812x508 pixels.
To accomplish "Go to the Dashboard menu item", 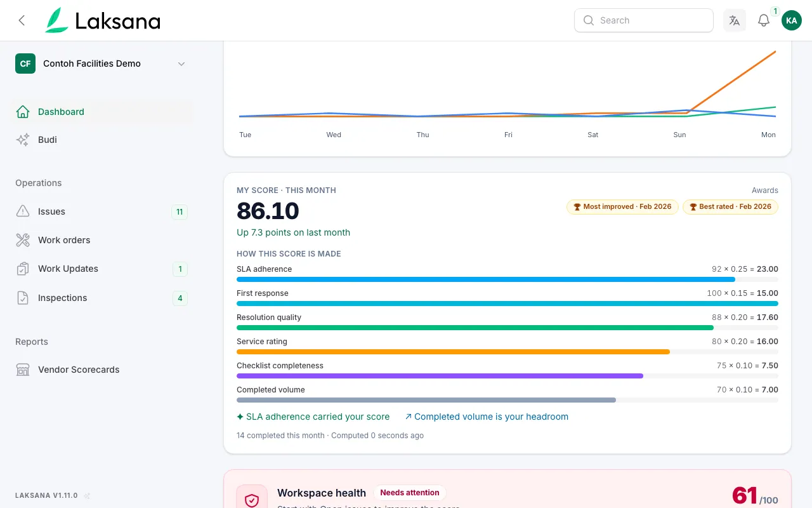I will pyautogui.click(x=103, y=112).
